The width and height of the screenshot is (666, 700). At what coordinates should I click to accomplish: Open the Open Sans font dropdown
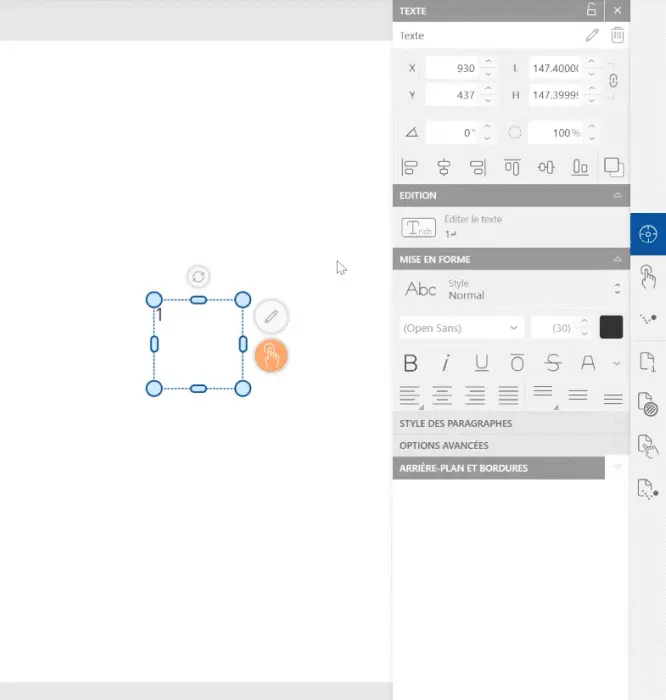(460, 327)
